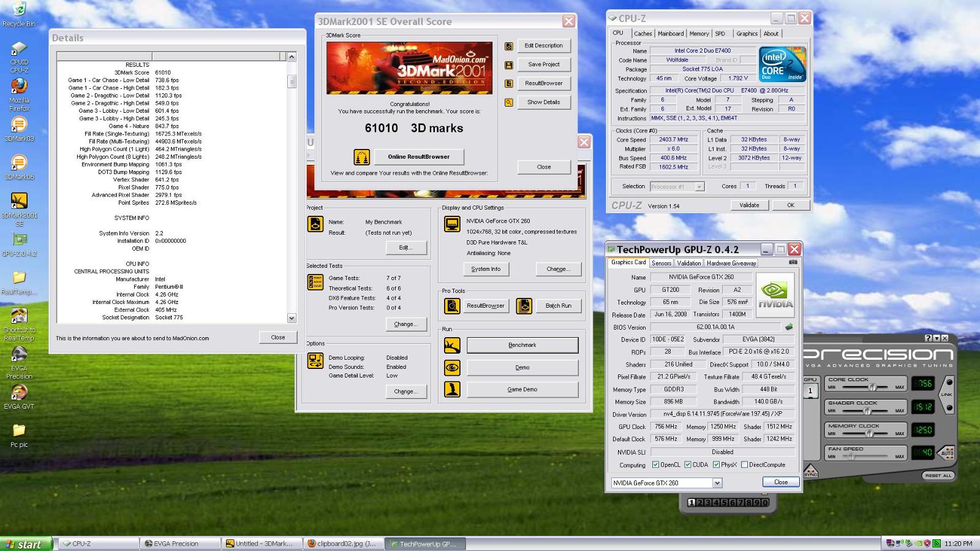Viewport: 980px width, 551px height.
Task: Click the red security shield tray icon
Action: [x=927, y=544]
